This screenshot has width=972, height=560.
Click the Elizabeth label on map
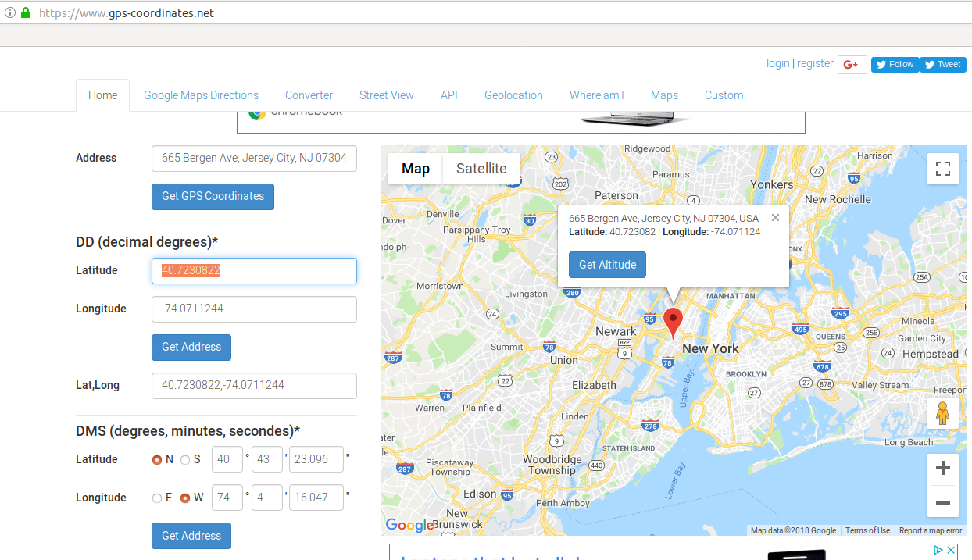[594, 385]
